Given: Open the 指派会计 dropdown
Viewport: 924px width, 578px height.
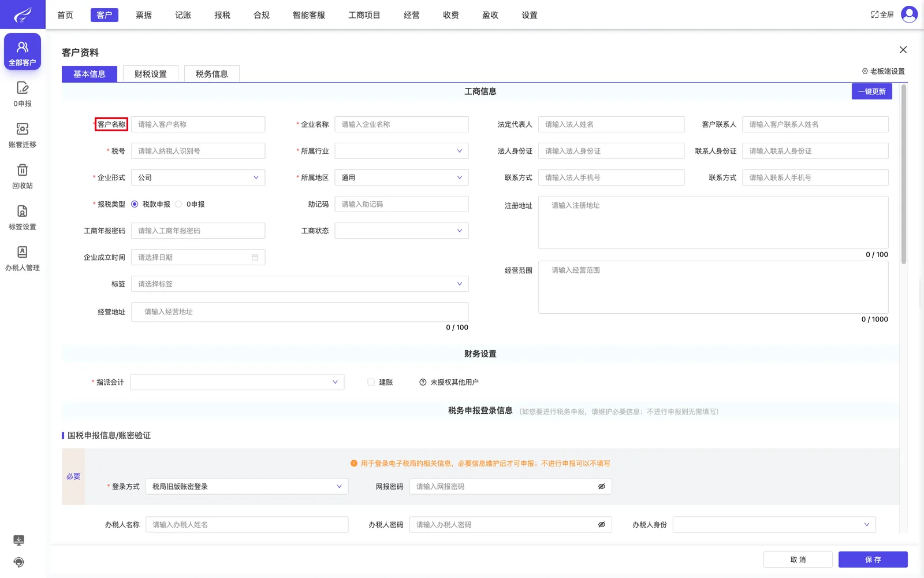Looking at the screenshot, I should click(x=237, y=382).
